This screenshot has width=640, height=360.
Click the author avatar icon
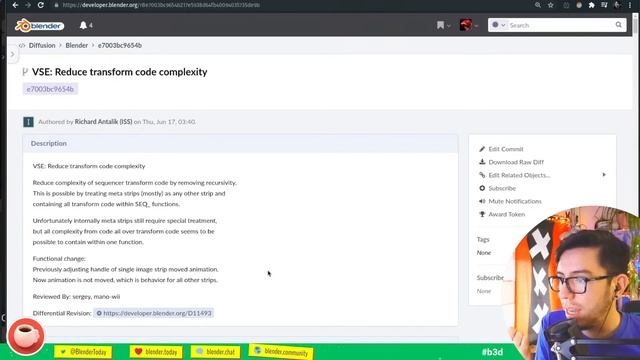(x=28, y=122)
